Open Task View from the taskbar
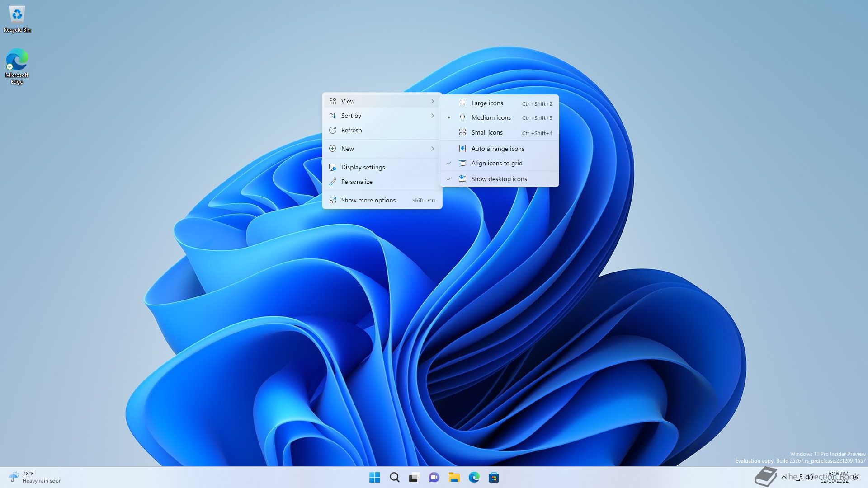The width and height of the screenshot is (868, 488). click(414, 478)
